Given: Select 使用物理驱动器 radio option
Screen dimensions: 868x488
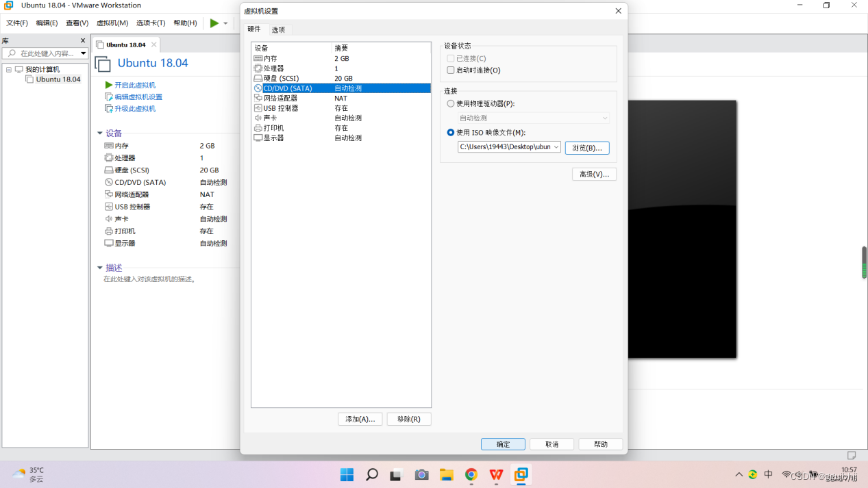Looking at the screenshot, I should click(451, 104).
